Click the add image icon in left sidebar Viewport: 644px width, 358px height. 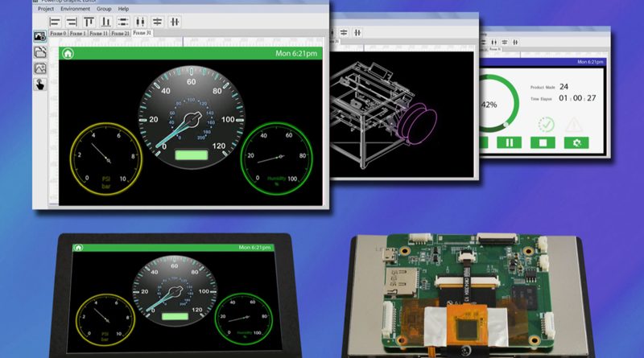(39, 36)
